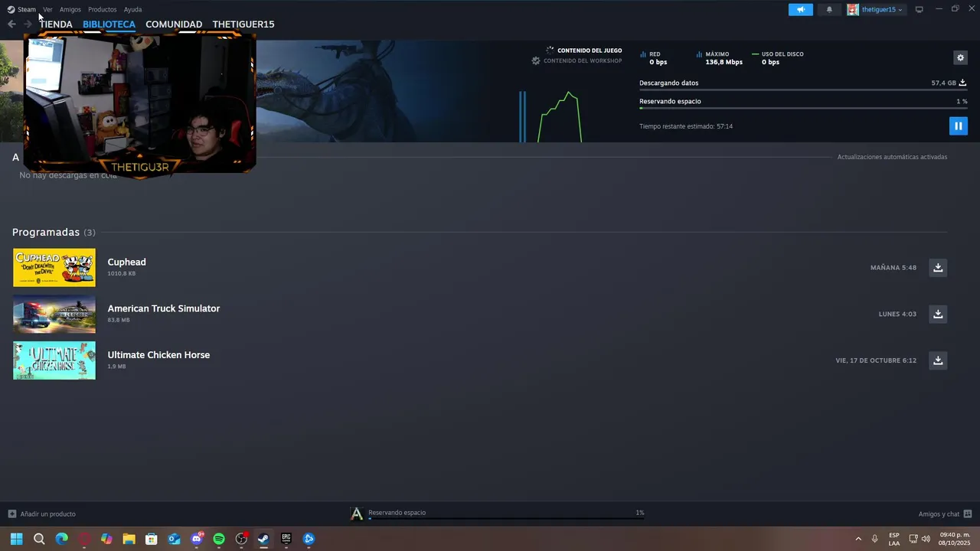Click the announcements megaphone icon
Screen dimensions: 980x551
coord(800,9)
